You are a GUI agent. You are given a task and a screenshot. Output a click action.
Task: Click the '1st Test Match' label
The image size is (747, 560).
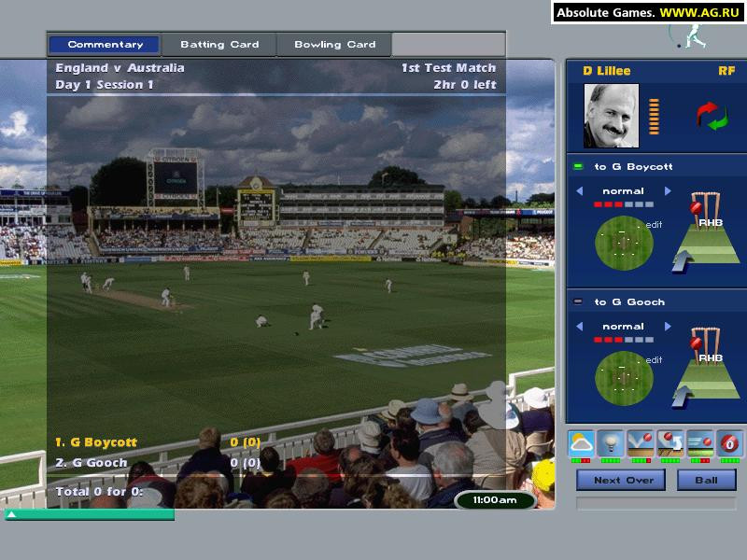(449, 67)
